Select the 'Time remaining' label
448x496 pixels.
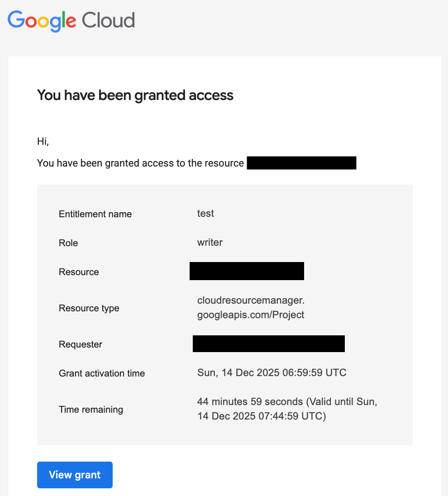(x=91, y=410)
